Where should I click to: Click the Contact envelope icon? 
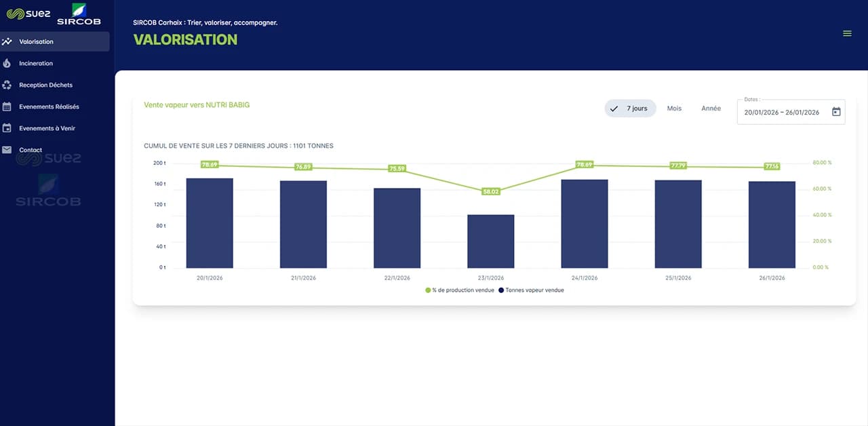[7, 150]
